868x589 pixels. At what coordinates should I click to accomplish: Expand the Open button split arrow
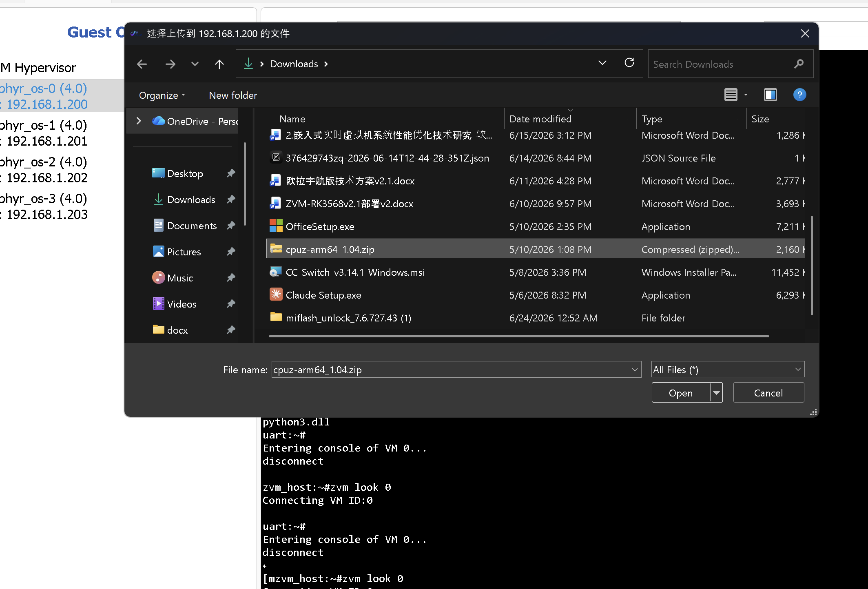coord(716,393)
